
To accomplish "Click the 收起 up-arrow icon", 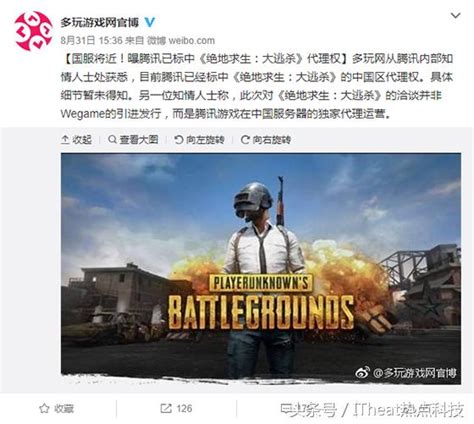I will 65,140.
